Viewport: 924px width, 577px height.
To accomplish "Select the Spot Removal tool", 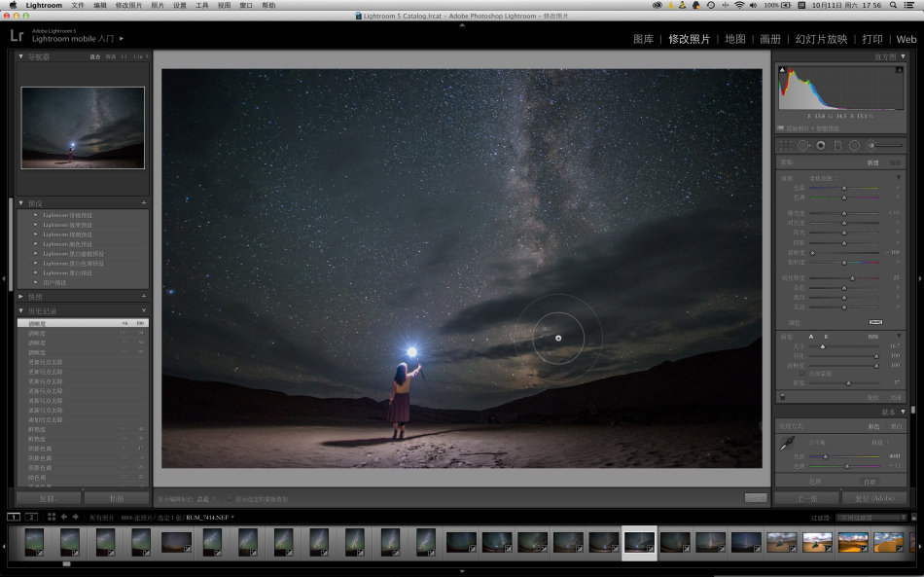I will (x=803, y=145).
